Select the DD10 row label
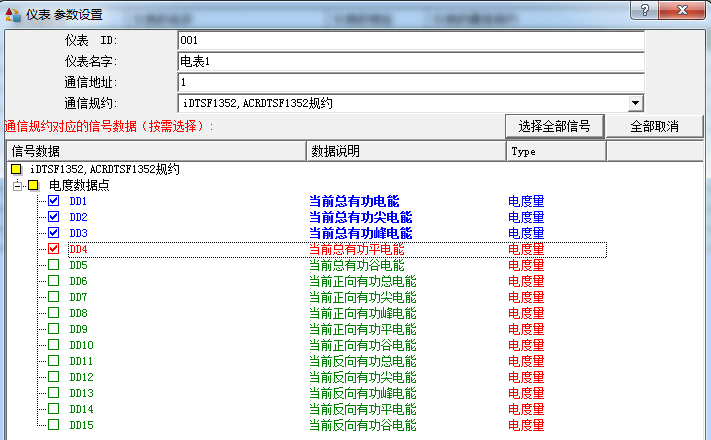711x440 pixels. (x=81, y=345)
